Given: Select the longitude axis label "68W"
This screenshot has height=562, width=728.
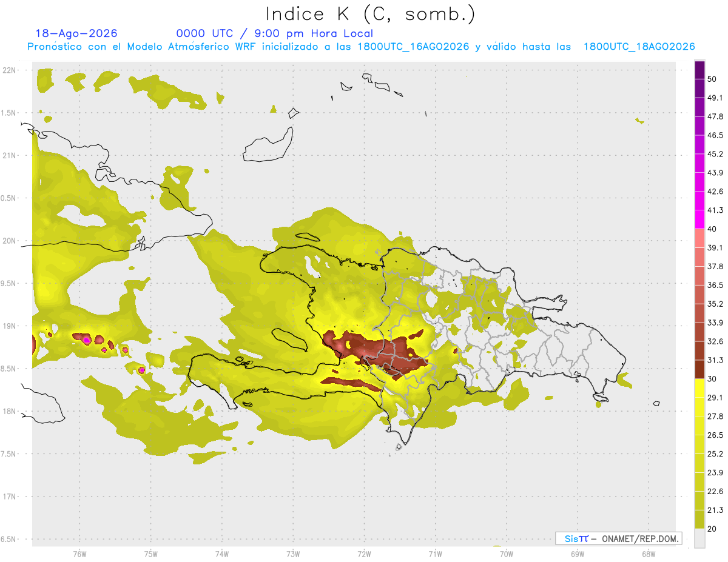Looking at the screenshot, I should (x=649, y=554).
